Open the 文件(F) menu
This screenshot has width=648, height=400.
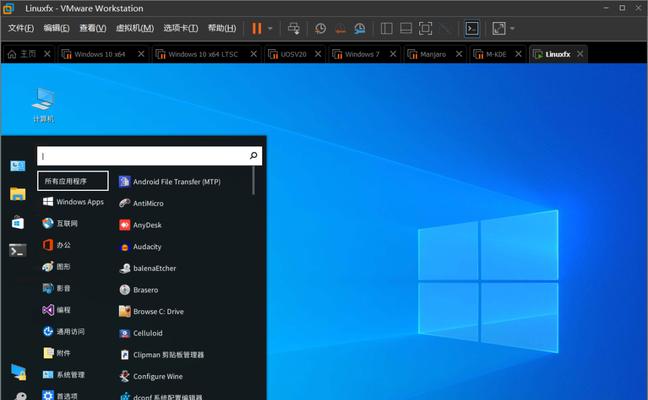[21, 28]
